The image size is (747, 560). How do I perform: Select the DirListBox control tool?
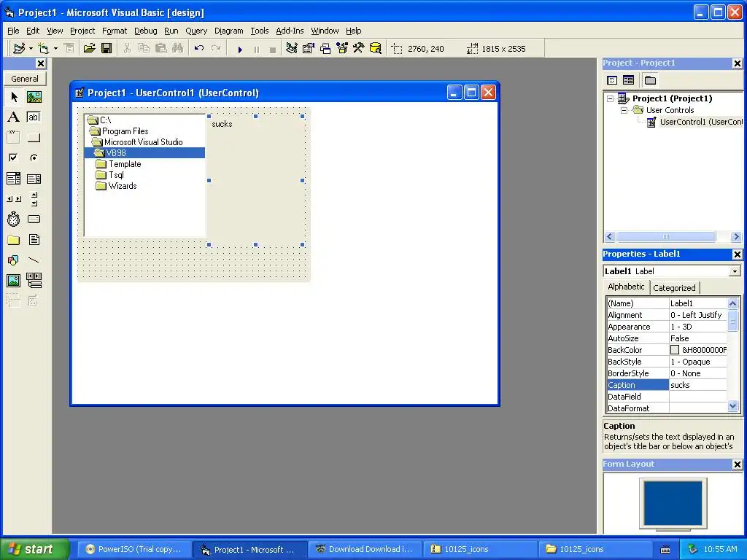pyautogui.click(x=14, y=239)
